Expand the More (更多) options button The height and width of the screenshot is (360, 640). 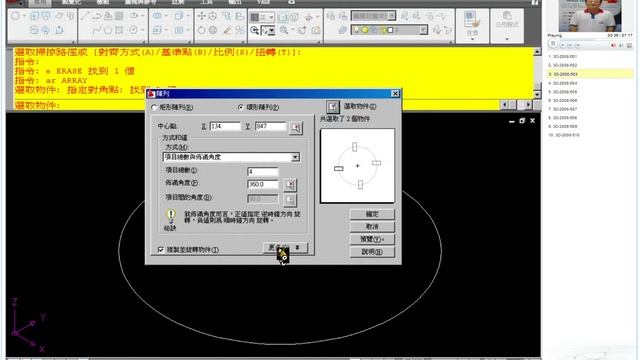point(285,248)
